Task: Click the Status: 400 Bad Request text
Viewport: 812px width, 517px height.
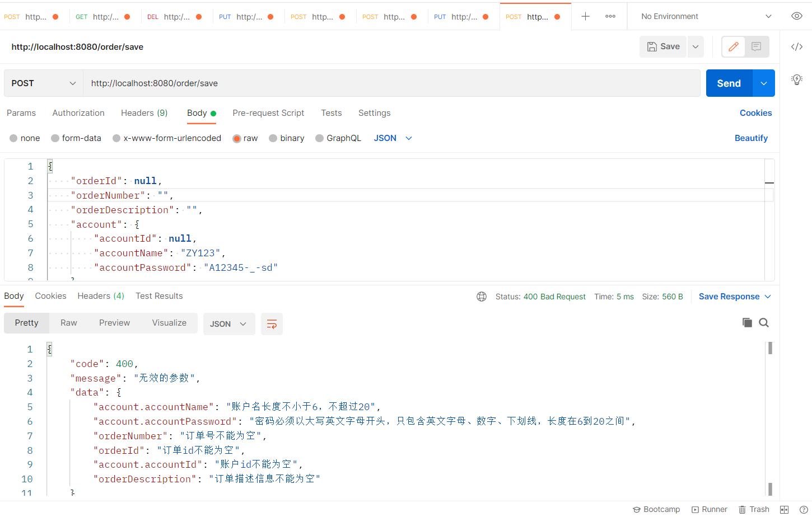Action: (540, 297)
